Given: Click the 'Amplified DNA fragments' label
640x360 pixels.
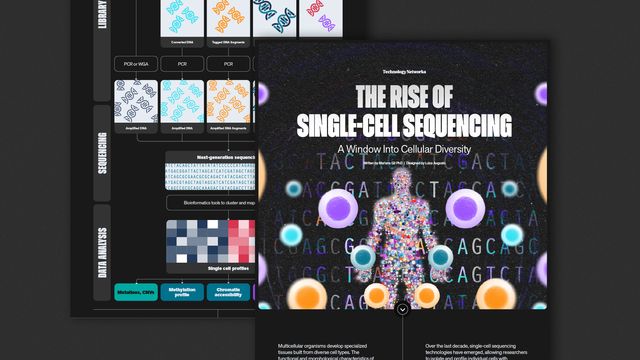Looking at the screenshot, I should click(x=228, y=129).
